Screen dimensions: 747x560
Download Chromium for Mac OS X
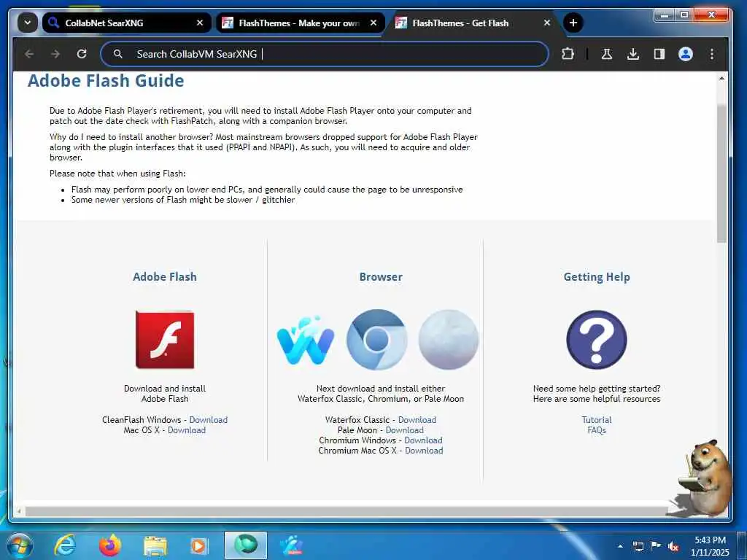point(424,451)
